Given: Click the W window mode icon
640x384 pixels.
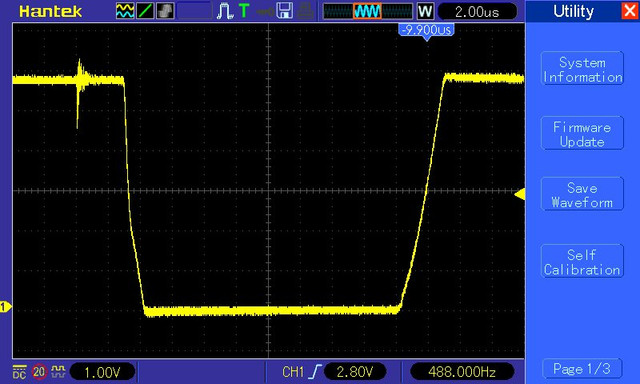Looking at the screenshot, I should click(425, 11).
